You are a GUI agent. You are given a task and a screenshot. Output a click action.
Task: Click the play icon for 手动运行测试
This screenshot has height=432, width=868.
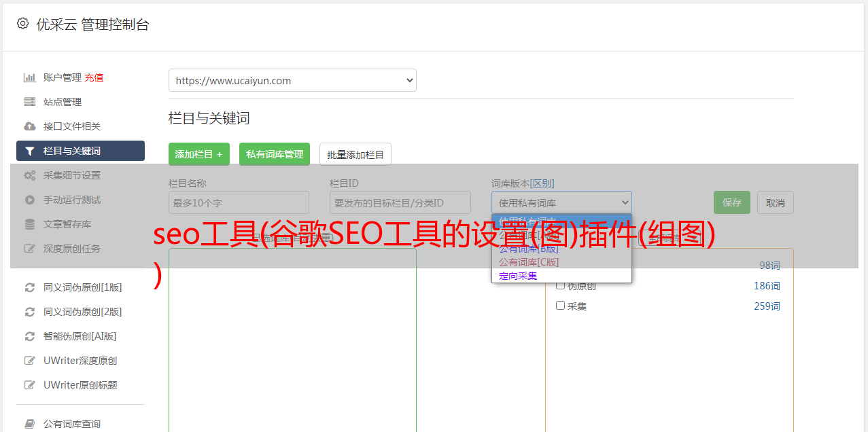pos(29,200)
